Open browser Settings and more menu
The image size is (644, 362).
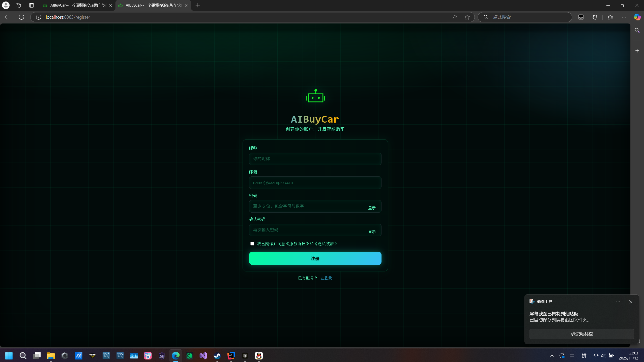coord(624,17)
